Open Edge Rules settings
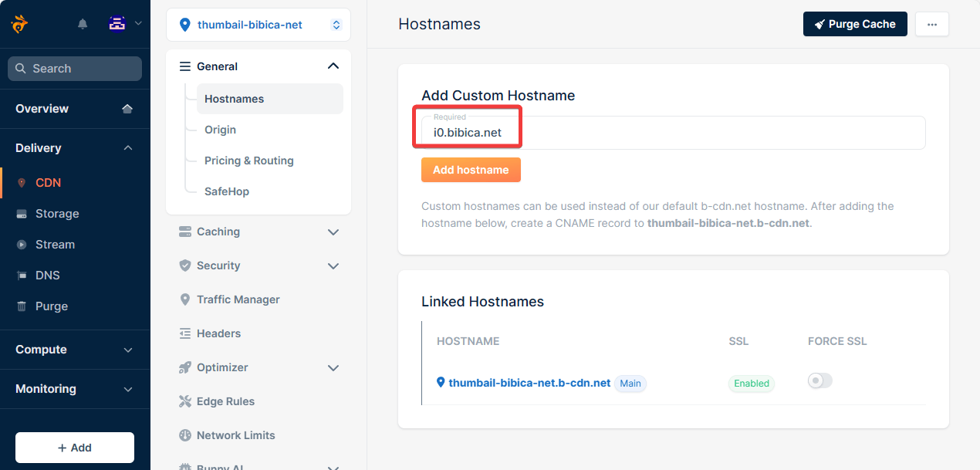The height and width of the screenshot is (470, 980). [225, 401]
